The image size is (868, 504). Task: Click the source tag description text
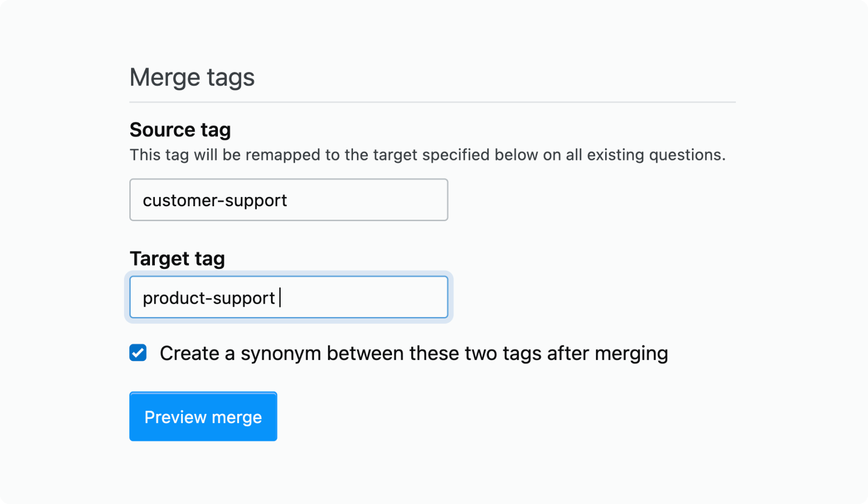point(427,155)
